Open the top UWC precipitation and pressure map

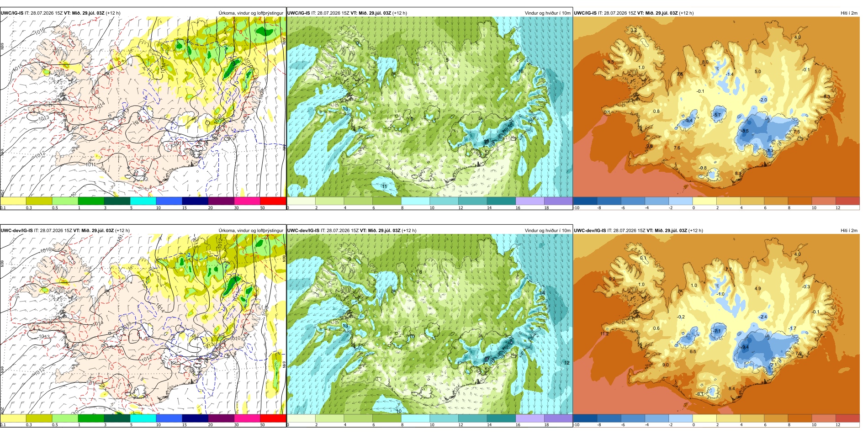pos(143,107)
